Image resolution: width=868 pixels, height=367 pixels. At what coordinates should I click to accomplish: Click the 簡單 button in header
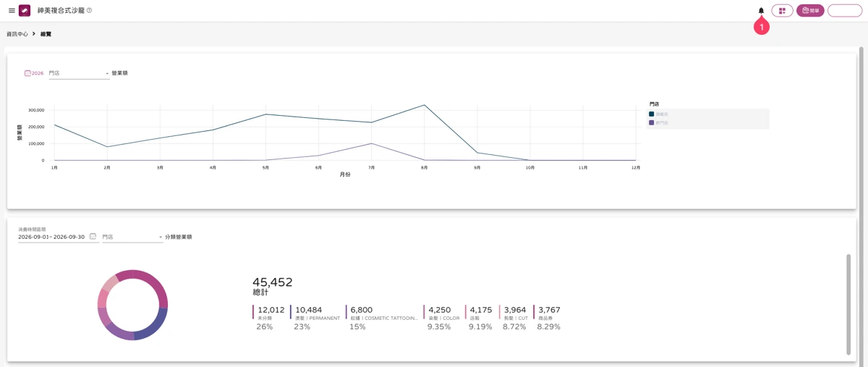810,11
